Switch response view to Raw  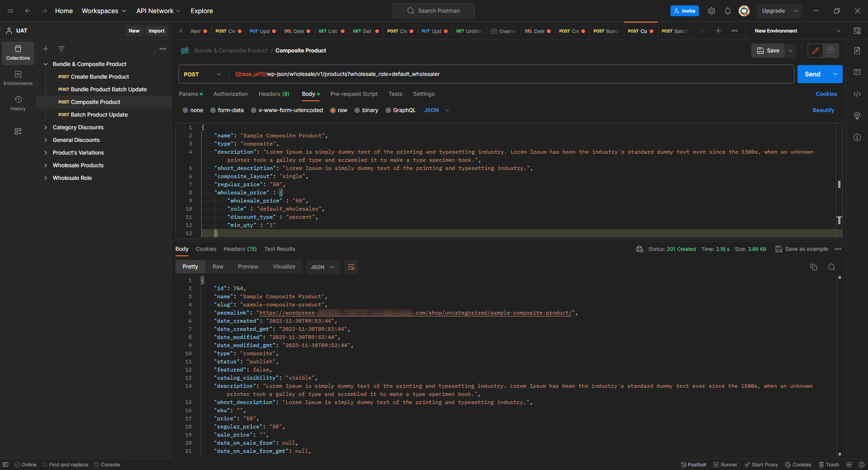218,267
